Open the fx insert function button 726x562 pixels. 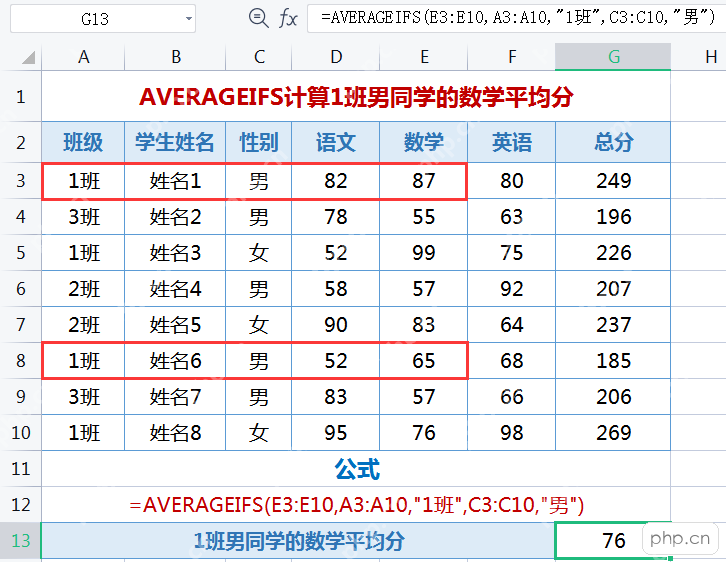pos(288,19)
